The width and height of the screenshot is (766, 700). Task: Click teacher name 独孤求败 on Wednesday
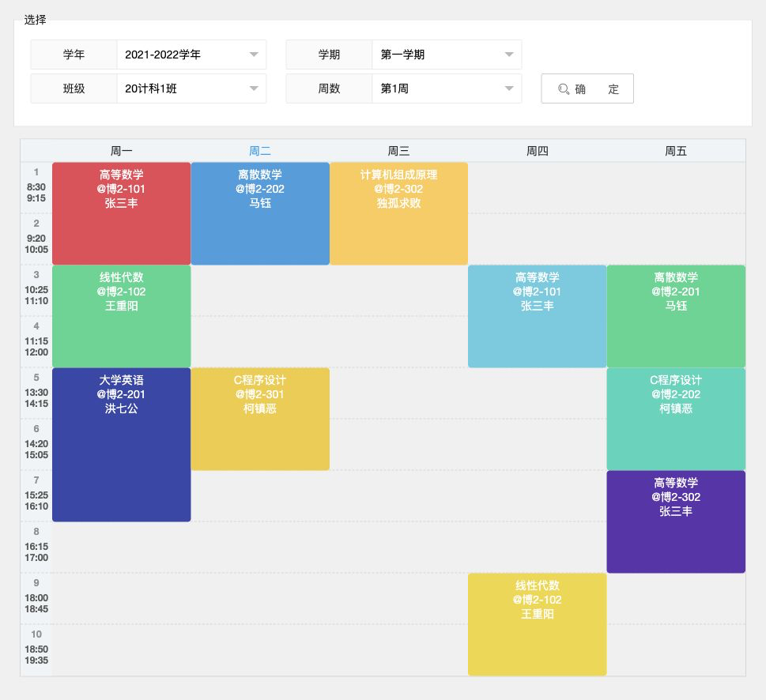tap(398, 203)
